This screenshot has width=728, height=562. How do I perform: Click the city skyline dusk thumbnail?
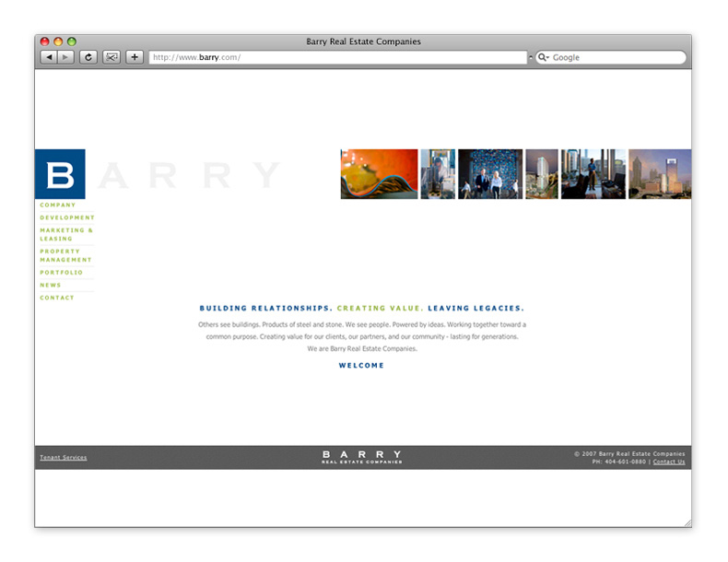[x=660, y=174]
